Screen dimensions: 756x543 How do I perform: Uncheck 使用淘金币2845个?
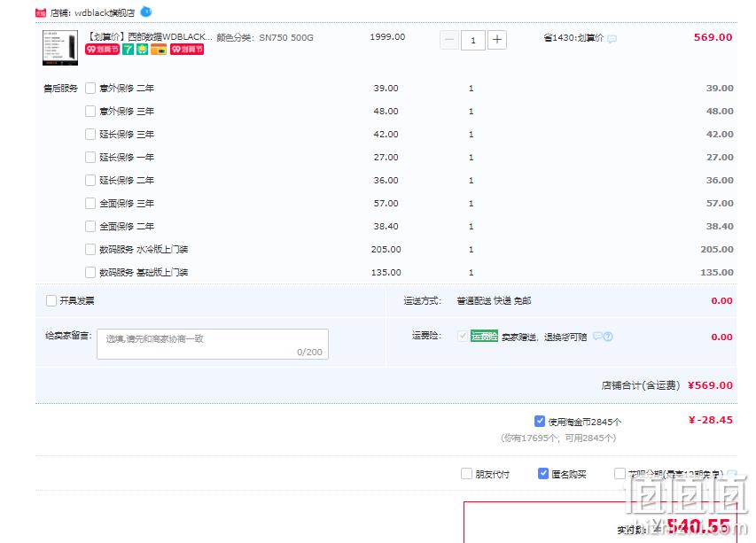(x=540, y=421)
